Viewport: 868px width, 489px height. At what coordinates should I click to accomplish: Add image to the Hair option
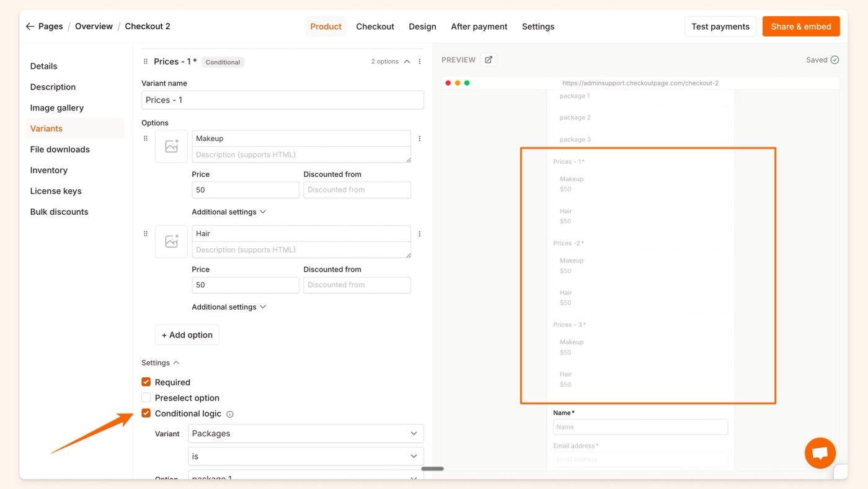pyautogui.click(x=171, y=241)
